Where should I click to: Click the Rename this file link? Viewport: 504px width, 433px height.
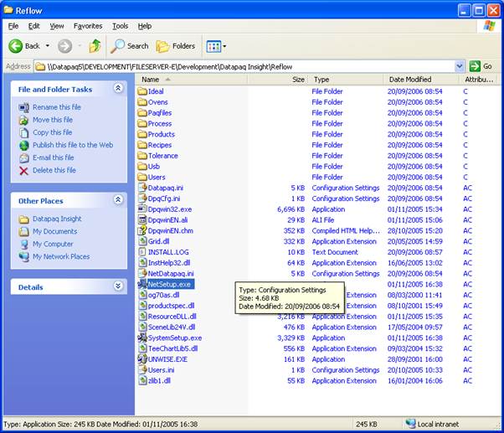pos(57,107)
